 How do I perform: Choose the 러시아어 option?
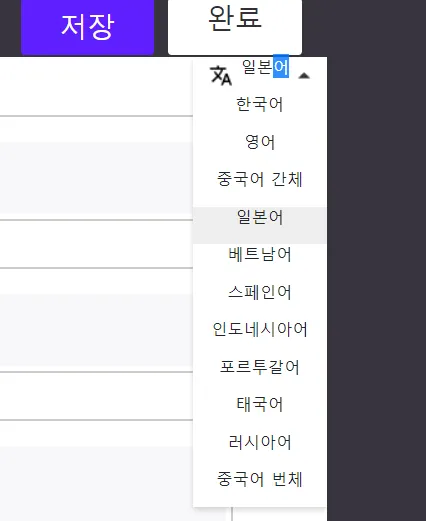coord(260,442)
